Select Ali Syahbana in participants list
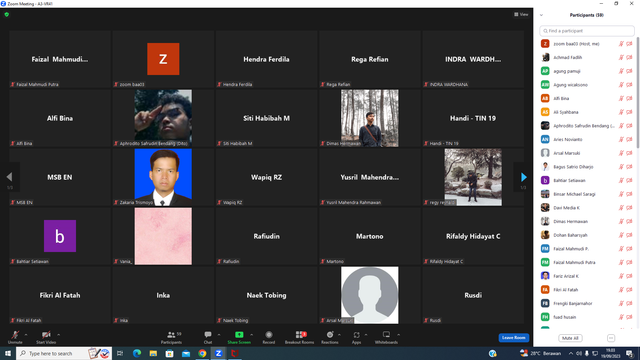Viewport: 640px width, 360px height. click(x=586, y=112)
